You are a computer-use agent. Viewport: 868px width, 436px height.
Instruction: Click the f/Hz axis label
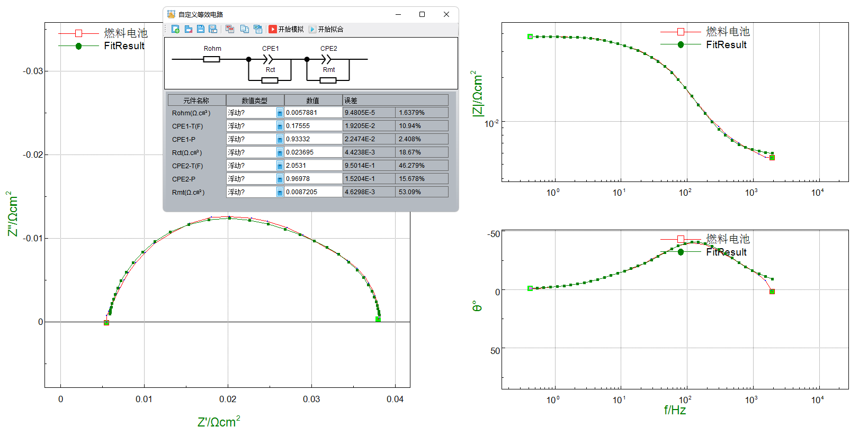(675, 410)
